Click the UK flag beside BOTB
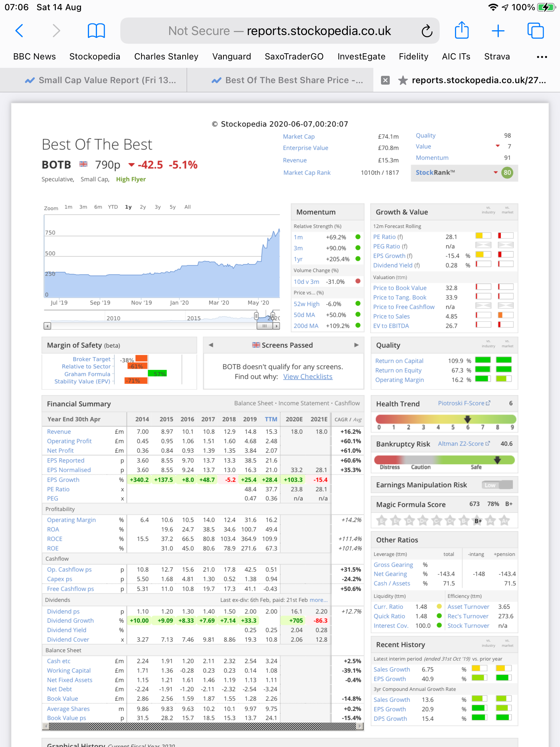The width and height of the screenshot is (560, 747). pos(83,164)
